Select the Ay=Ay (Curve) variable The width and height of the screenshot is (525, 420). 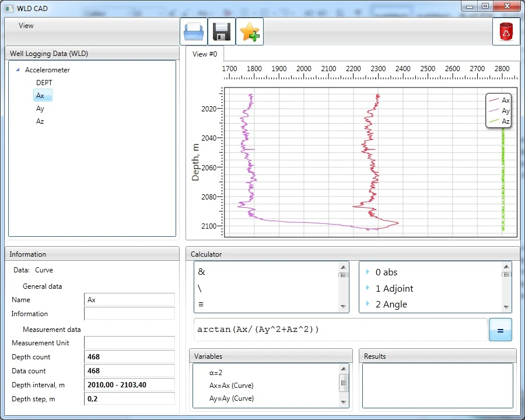(x=232, y=398)
